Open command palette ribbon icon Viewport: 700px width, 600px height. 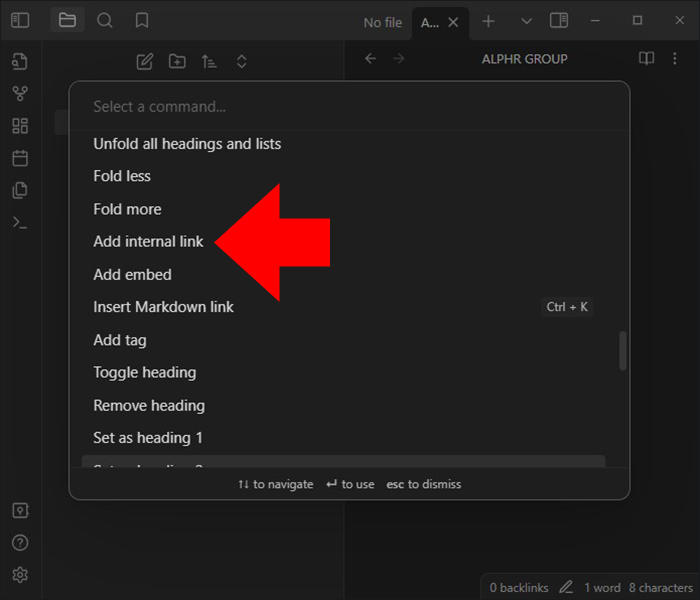pos(20,222)
